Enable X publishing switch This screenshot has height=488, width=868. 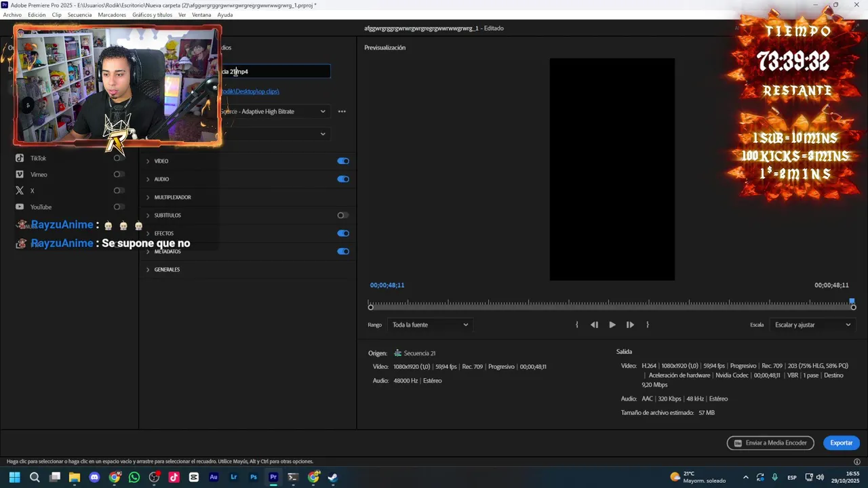coord(119,190)
